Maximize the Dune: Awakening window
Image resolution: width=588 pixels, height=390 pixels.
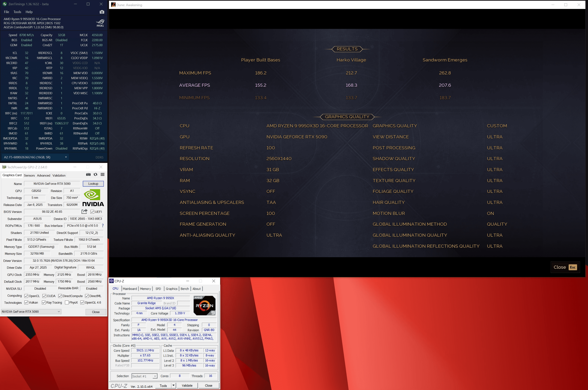pyautogui.click(x=566, y=5)
